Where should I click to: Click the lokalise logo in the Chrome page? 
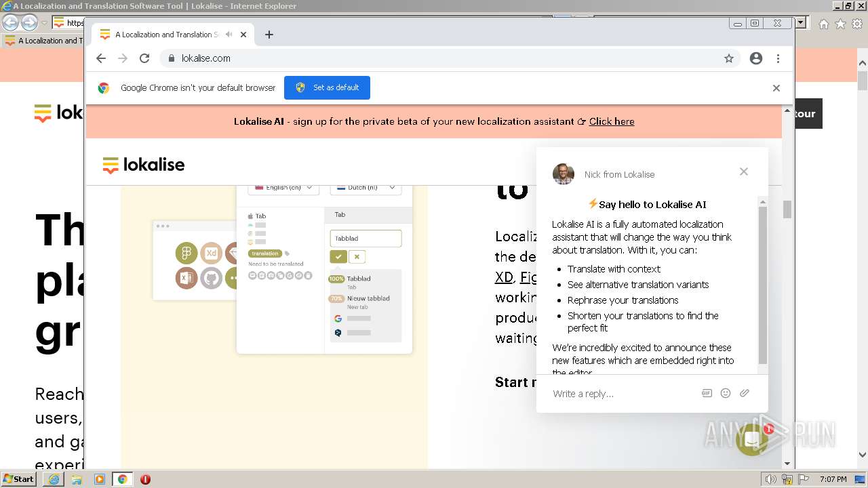[144, 165]
